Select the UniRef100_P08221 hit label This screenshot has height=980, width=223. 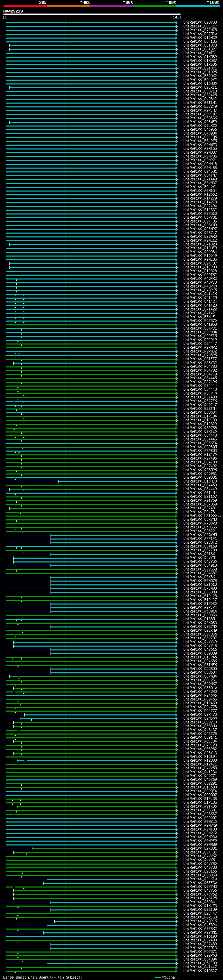[200, 531]
